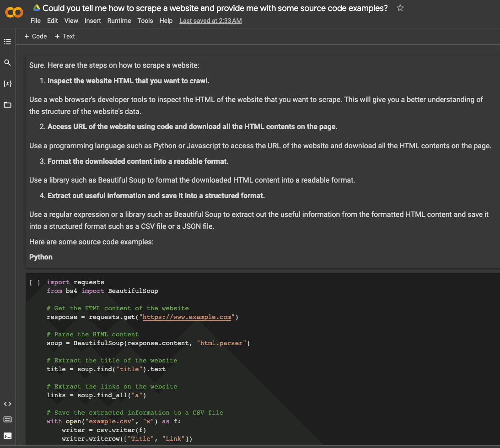Open the Find and replace search icon

point(7,63)
